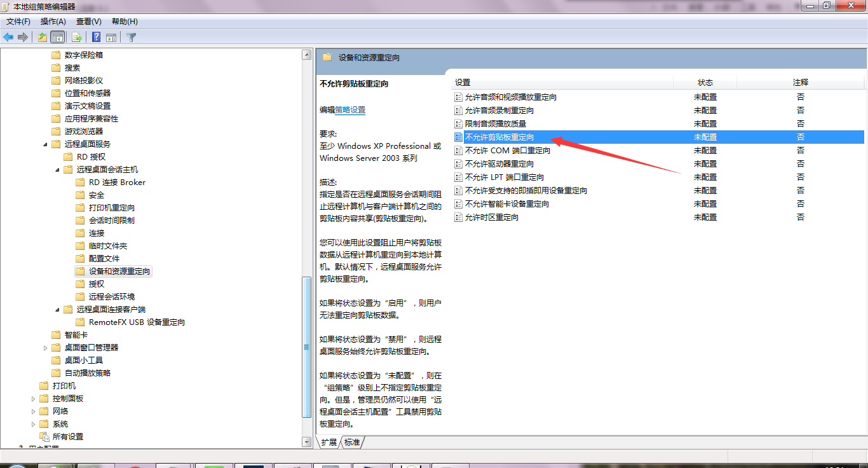The image size is (868, 468).
Task: Expand the 控制面板 tree node
Action: click(x=33, y=399)
